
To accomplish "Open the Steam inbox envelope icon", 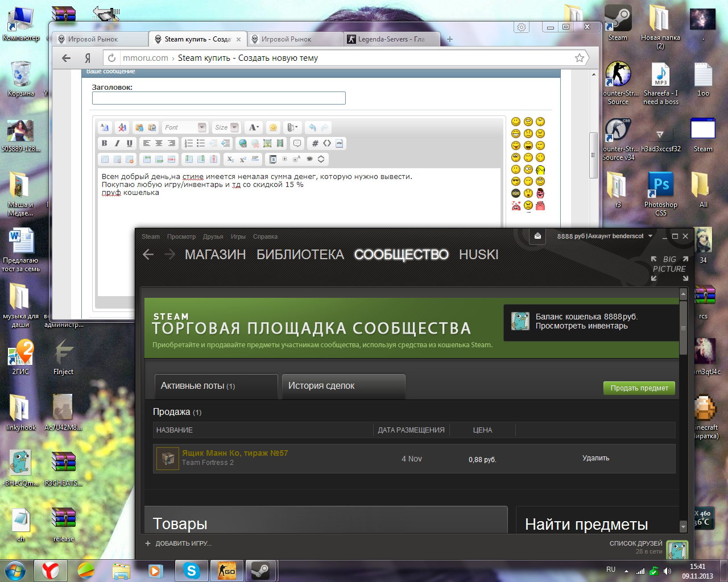I will coord(537,236).
